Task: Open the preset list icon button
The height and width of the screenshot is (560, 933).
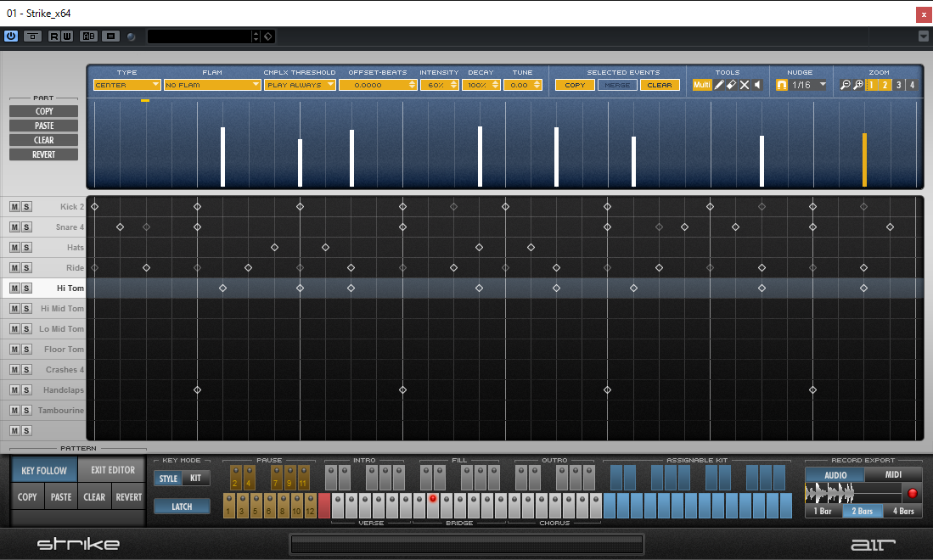Action: point(110,36)
